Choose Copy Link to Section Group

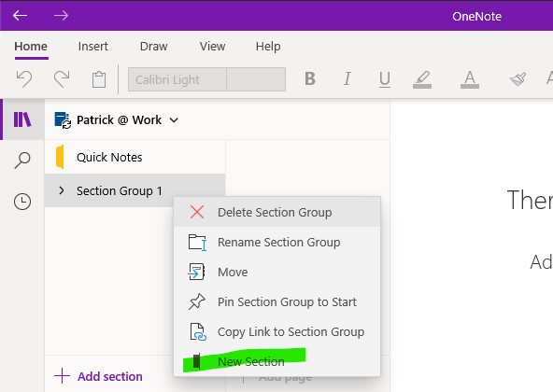[276, 331]
